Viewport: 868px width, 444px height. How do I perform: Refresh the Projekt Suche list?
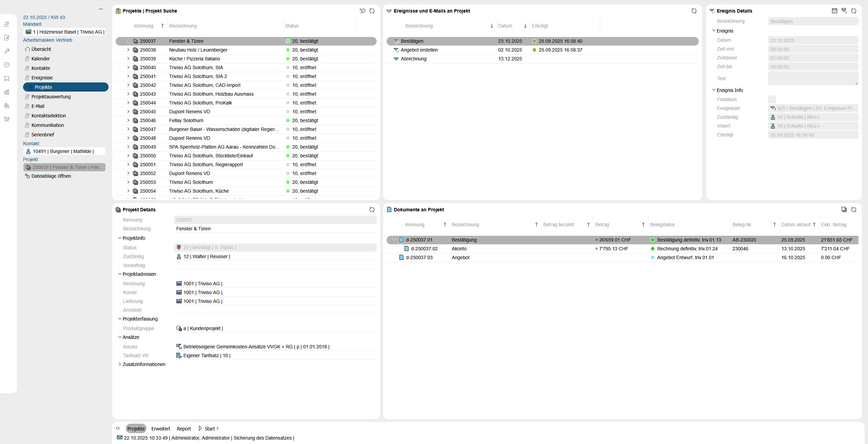pos(372,11)
